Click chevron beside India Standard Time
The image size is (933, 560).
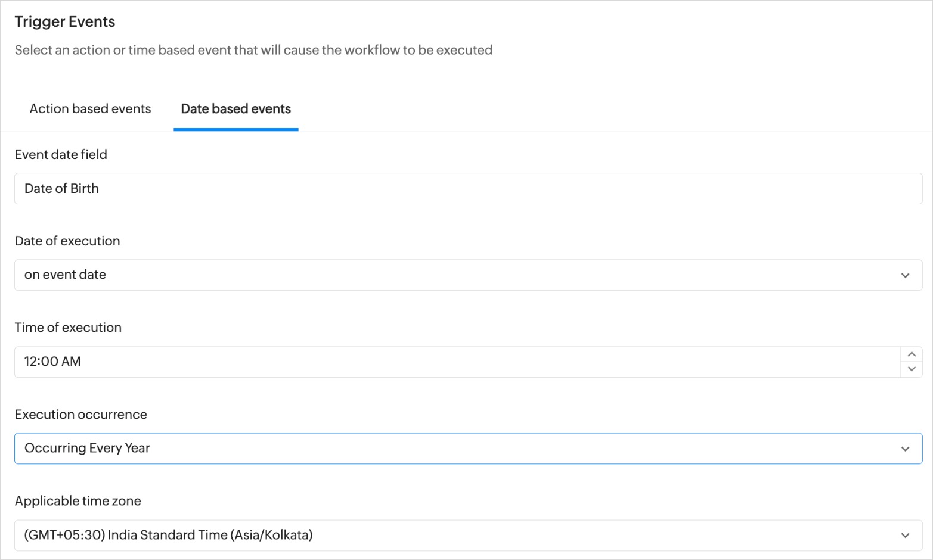point(905,535)
